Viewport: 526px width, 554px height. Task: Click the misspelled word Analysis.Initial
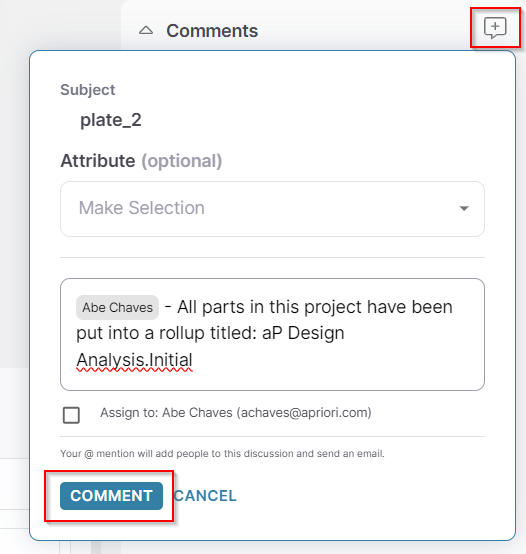coord(134,360)
